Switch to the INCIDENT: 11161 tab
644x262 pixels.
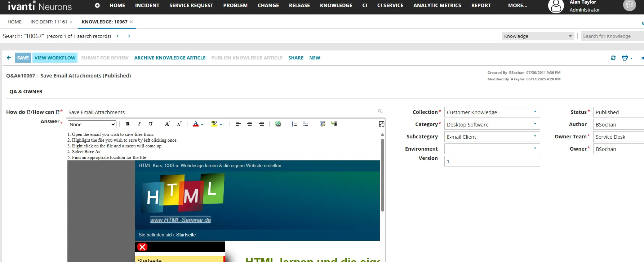pyautogui.click(x=49, y=22)
